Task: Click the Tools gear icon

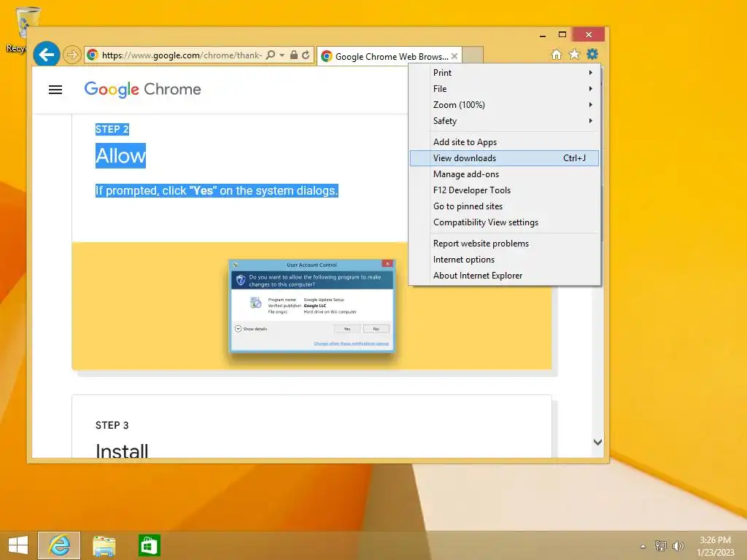Action: [x=592, y=54]
